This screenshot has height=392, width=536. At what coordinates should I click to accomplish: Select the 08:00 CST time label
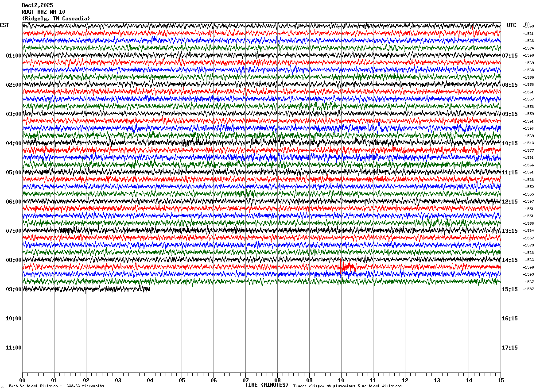click(x=13, y=260)
